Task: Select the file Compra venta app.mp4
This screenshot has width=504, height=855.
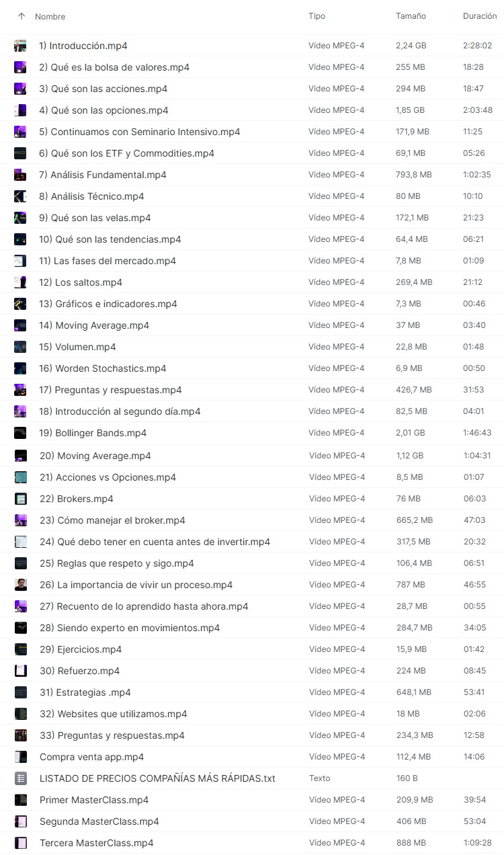Action: 91,757
